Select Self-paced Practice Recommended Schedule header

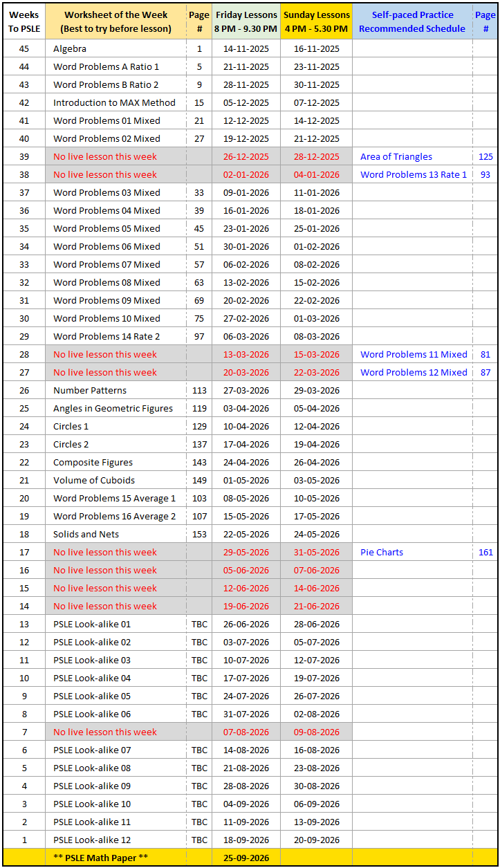coord(412,21)
